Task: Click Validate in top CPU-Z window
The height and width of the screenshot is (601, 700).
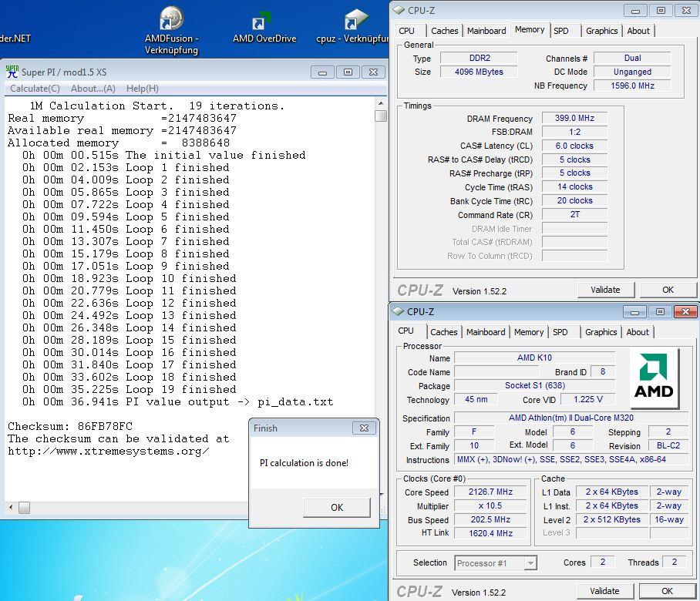Action: point(605,290)
